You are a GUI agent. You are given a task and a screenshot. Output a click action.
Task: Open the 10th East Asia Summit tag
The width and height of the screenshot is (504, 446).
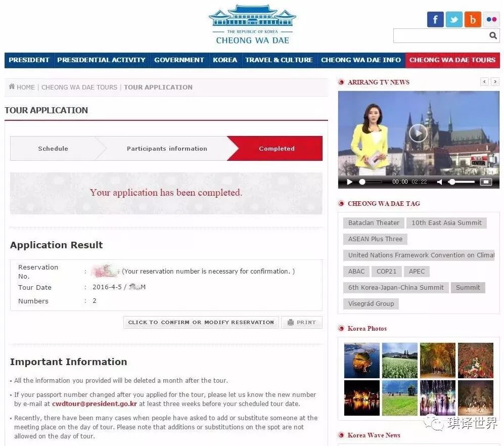446,223
